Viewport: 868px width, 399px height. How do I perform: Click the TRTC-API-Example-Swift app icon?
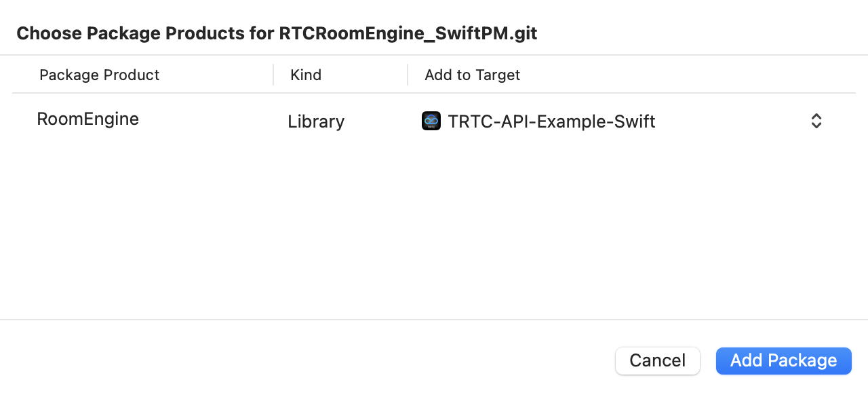431,121
